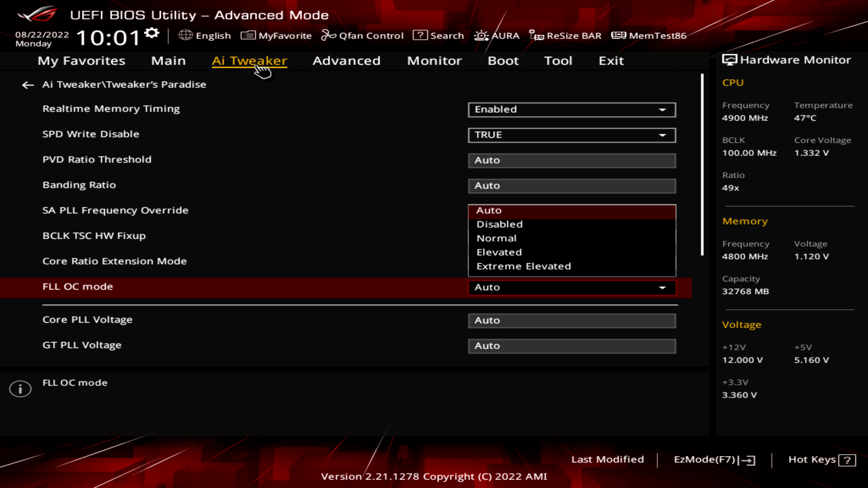Screen dimensions: 868x488
Task: Click the Core PLL Voltage input field
Action: click(x=571, y=320)
